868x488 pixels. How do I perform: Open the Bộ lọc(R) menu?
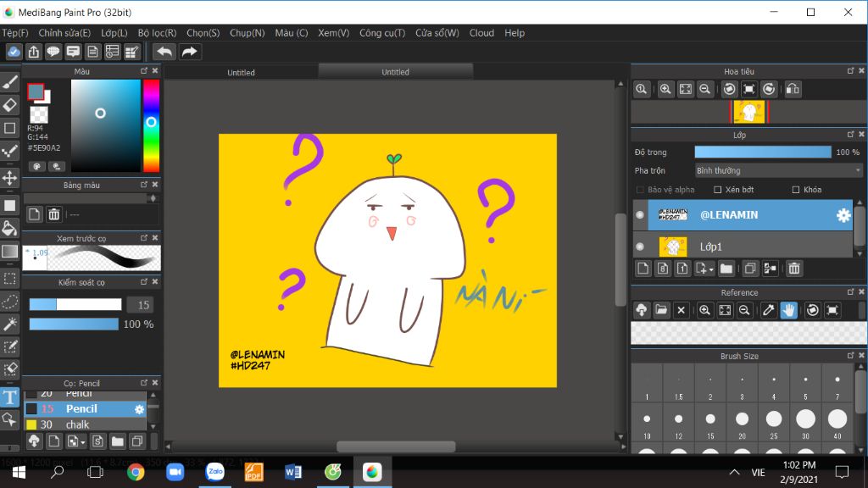click(157, 33)
